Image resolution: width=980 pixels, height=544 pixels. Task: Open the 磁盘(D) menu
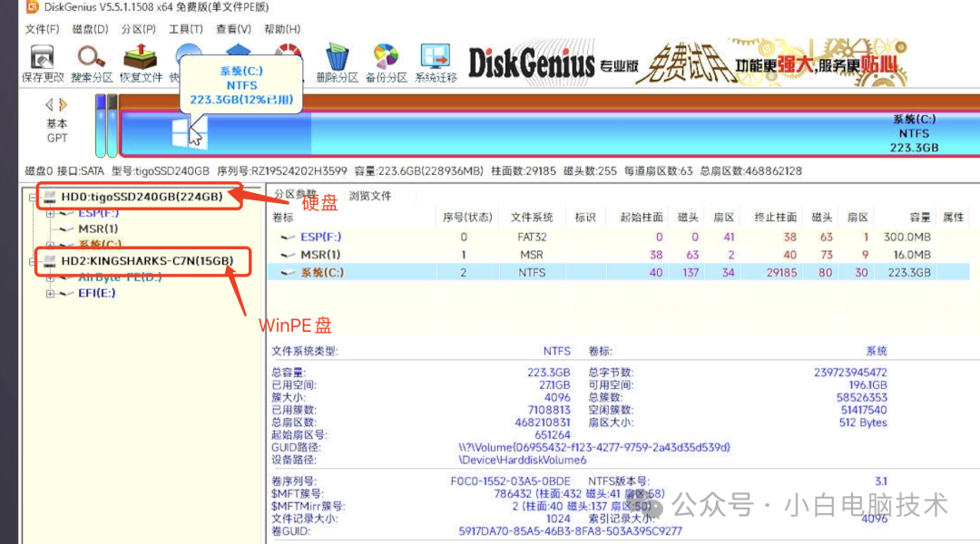[x=90, y=29]
